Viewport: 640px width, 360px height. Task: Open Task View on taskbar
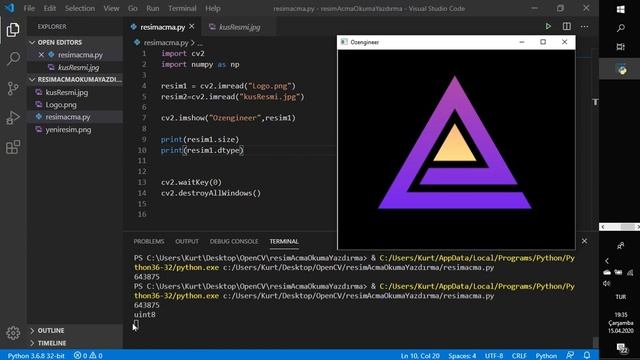[620, 47]
